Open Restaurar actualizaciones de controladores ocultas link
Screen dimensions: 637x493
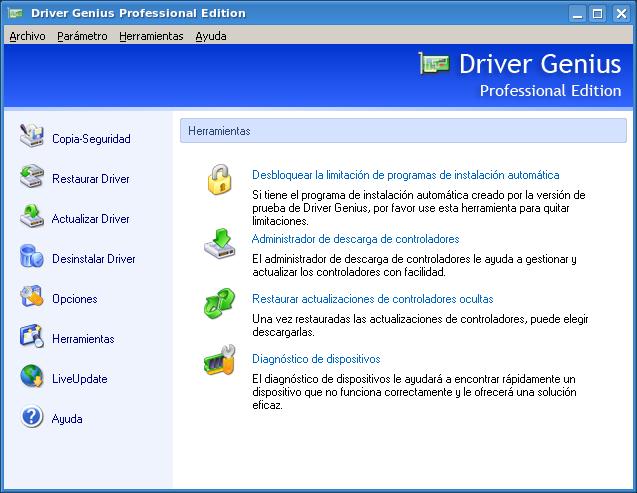(x=373, y=299)
